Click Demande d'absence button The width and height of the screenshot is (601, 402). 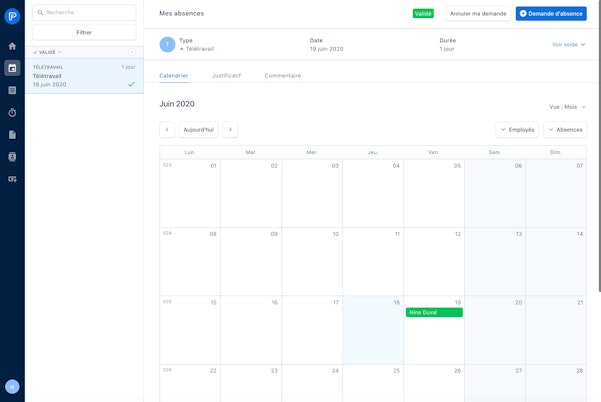[x=551, y=13]
